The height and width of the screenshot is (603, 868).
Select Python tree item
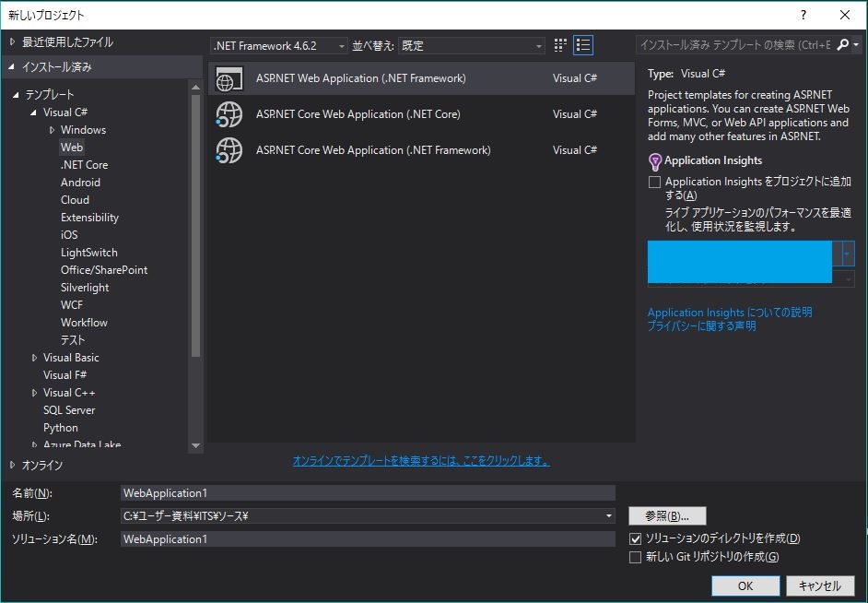(60, 428)
